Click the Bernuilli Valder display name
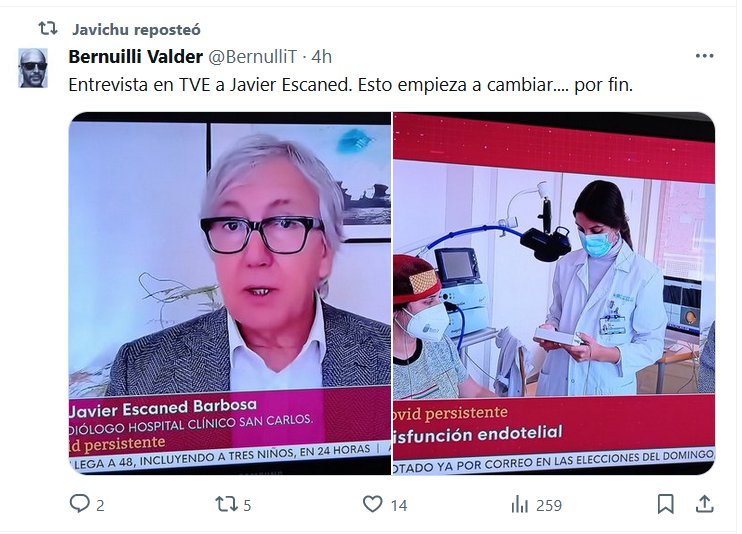Viewport: 742px width, 534px height. coord(136,57)
